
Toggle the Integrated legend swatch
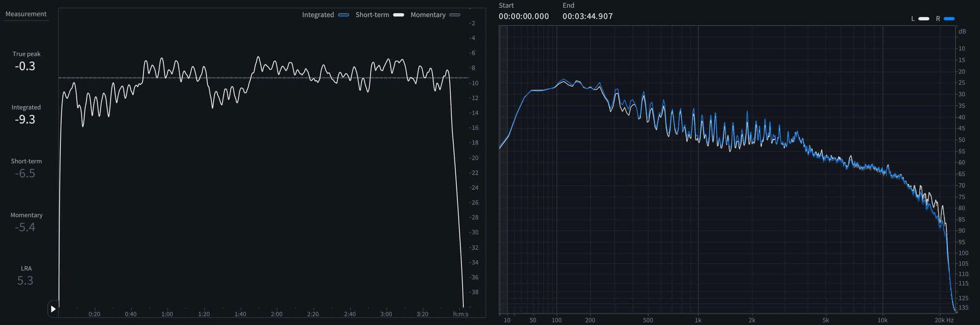pyautogui.click(x=343, y=15)
